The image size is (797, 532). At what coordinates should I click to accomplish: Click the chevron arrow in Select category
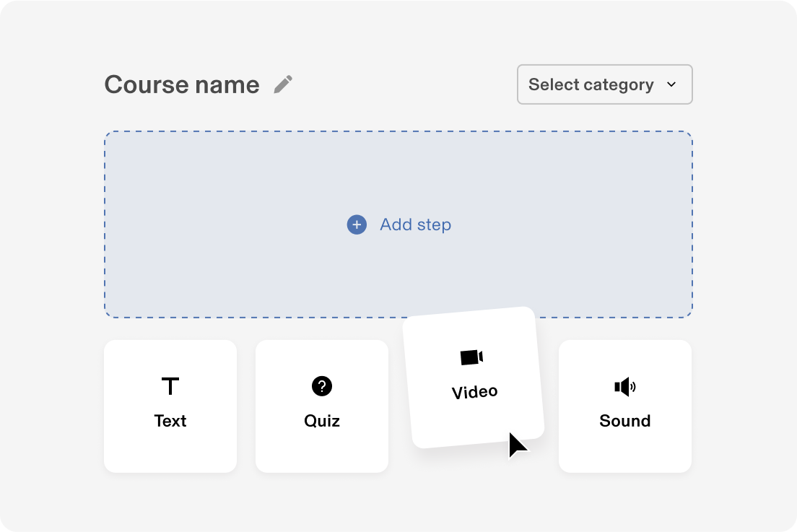pos(671,84)
